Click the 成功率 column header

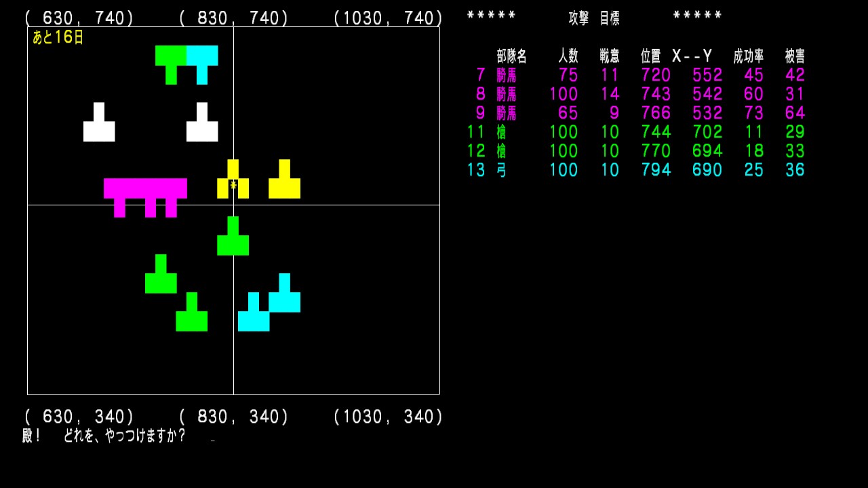tap(748, 56)
